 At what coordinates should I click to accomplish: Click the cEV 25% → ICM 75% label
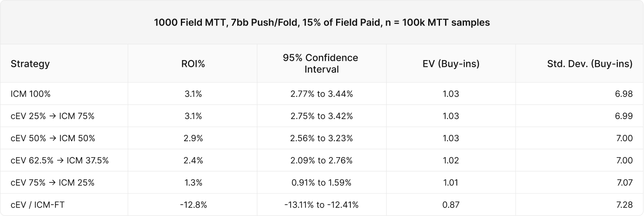point(53,116)
